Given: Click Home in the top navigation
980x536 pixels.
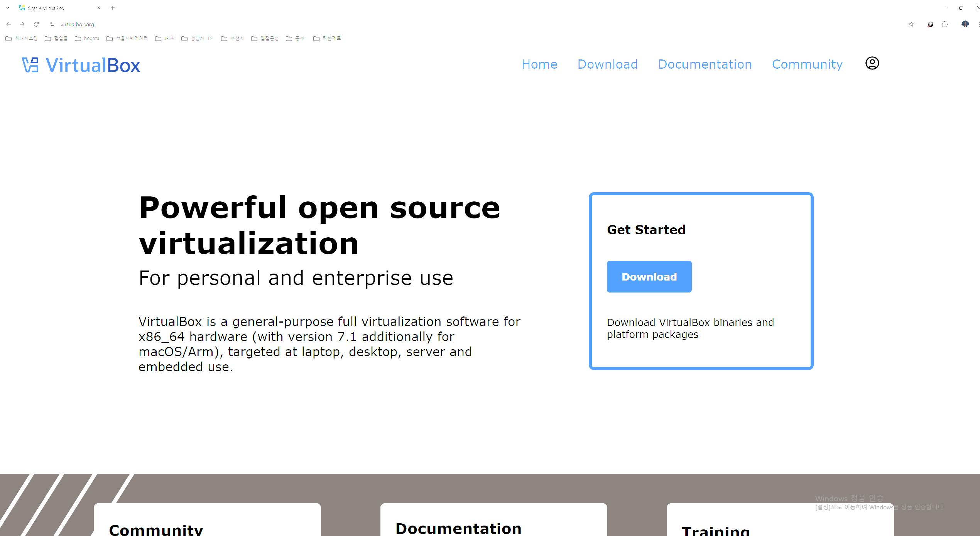Looking at the screenshot, I should [x=539, y=64].
